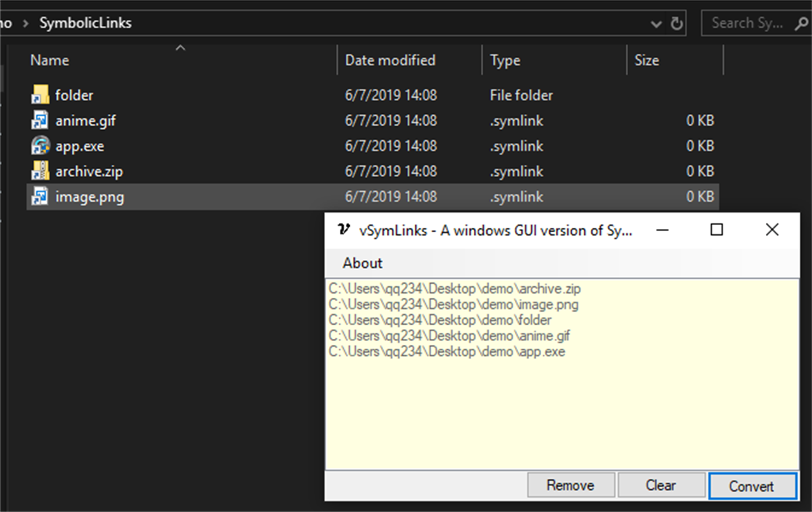The height and width of the screenshot is (512, 812).
Task: Click the anime.gif shortcut icon
Action: tap(39, 120)
